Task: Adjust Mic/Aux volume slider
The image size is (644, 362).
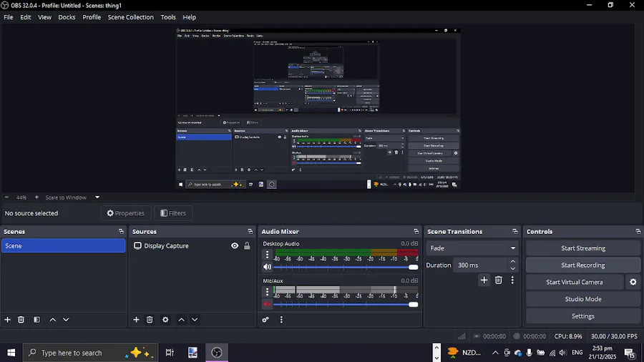Action: pyautogui.click(x=346, y=305)
